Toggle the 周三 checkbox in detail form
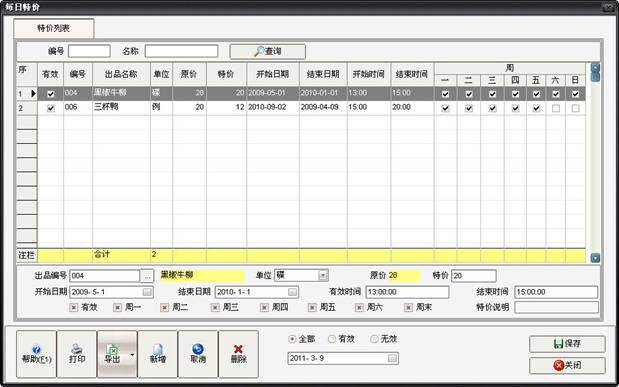 click(215, 308)
